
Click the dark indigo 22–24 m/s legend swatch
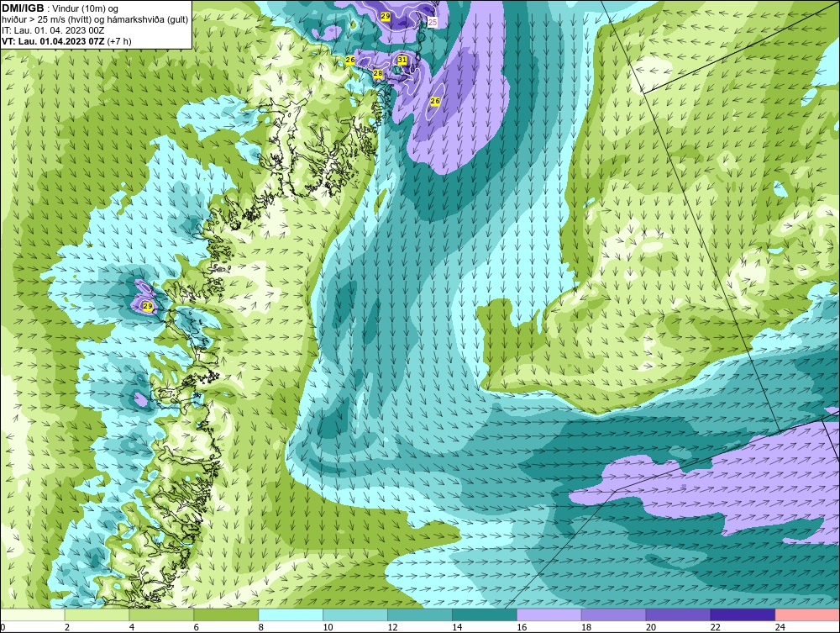click(743, 615)
